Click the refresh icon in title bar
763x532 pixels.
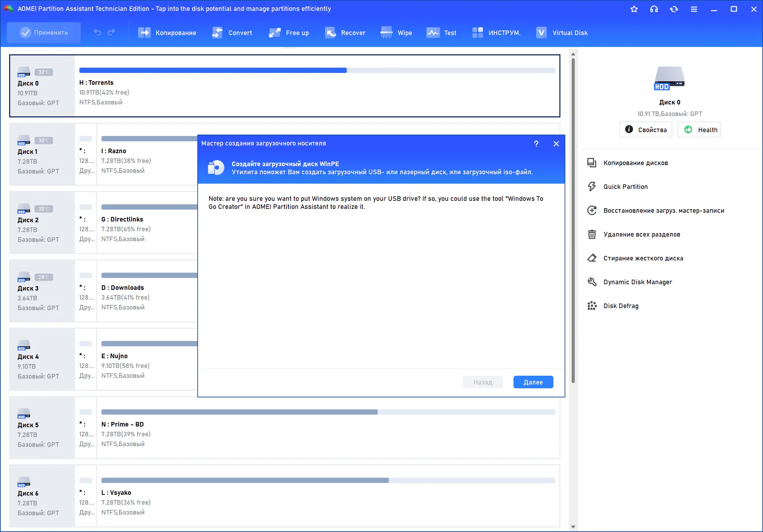(674, 9)
